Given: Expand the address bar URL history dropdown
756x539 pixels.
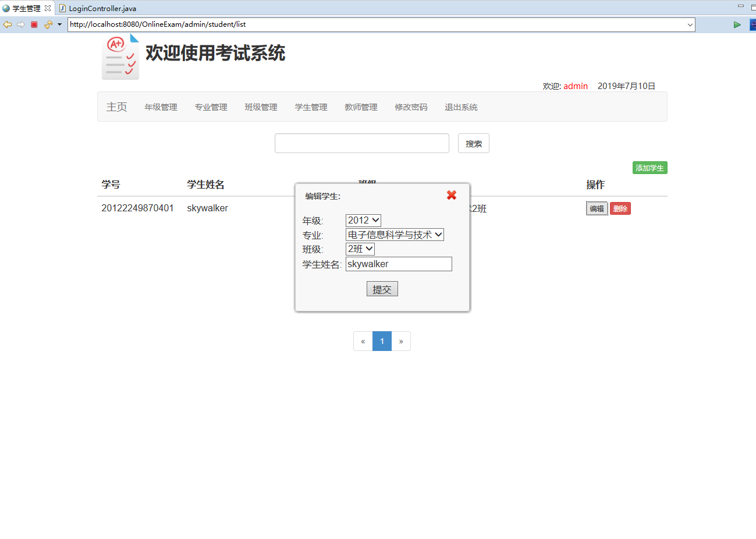Looking at the screenshot, I should (x=690, y=24).
